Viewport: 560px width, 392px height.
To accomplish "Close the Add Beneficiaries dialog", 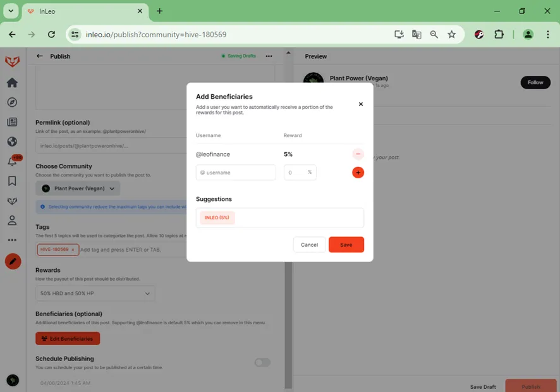I will click(x=361, y=104).
